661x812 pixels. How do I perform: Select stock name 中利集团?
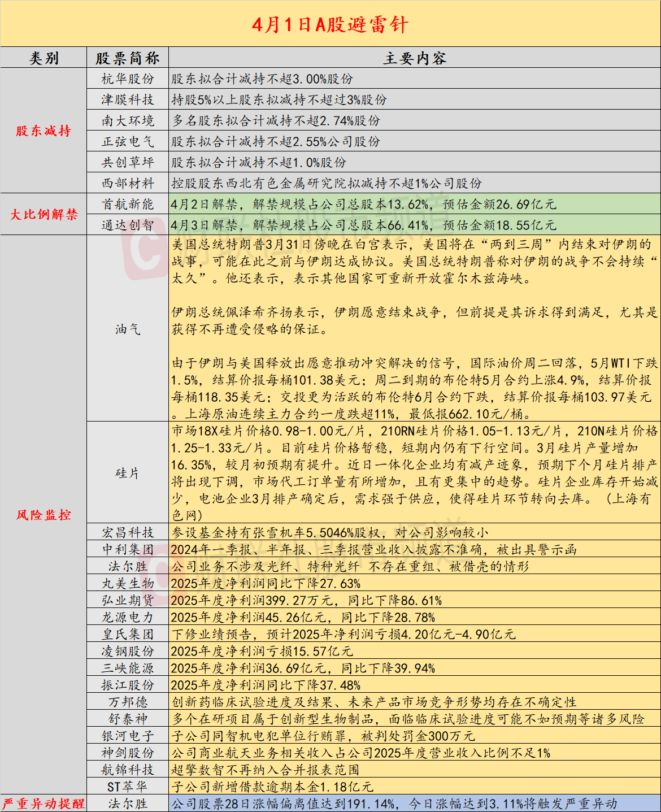128,549
